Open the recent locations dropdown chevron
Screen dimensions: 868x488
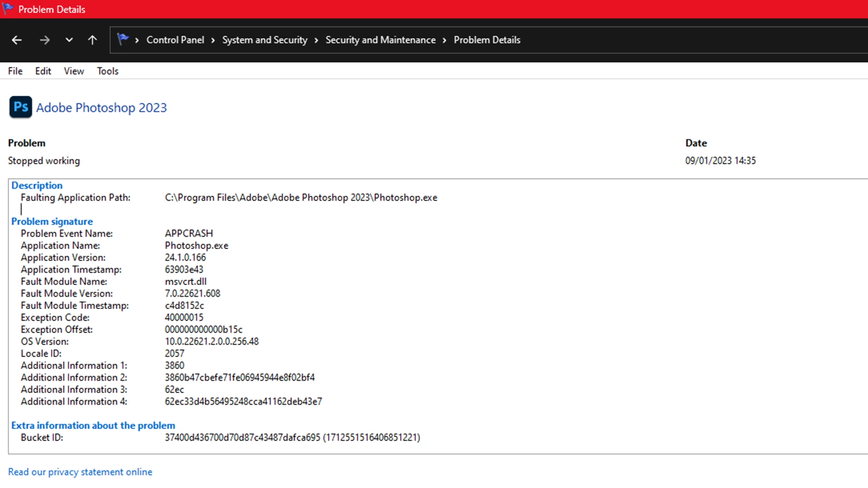[x=69, y=40]
